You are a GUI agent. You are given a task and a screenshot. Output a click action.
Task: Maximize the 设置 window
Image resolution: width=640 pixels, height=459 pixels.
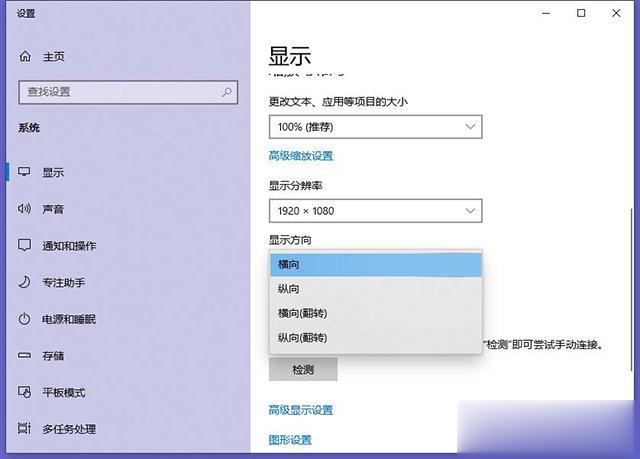click(581, 13)
